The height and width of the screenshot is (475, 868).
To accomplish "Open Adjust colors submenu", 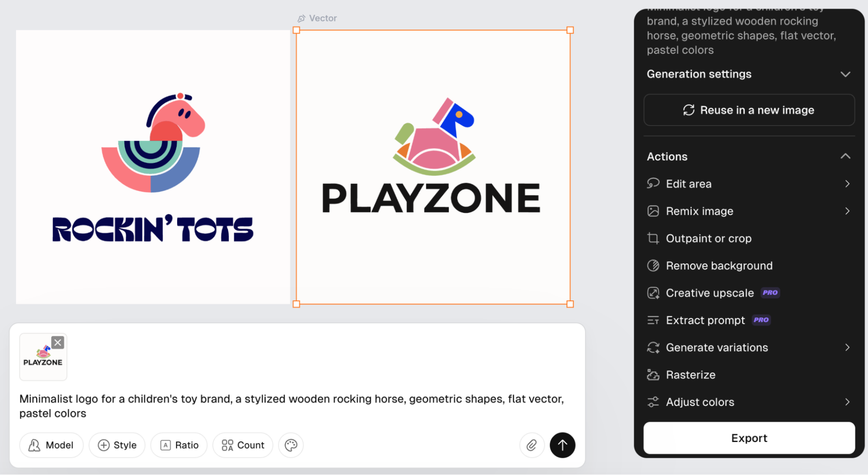I will point(749,402).
